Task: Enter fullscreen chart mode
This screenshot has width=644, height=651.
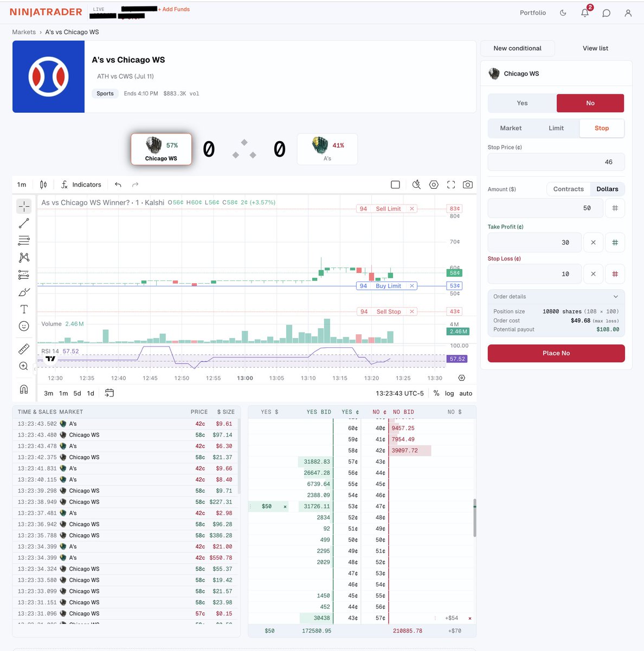Action: [x=451, y=184]
